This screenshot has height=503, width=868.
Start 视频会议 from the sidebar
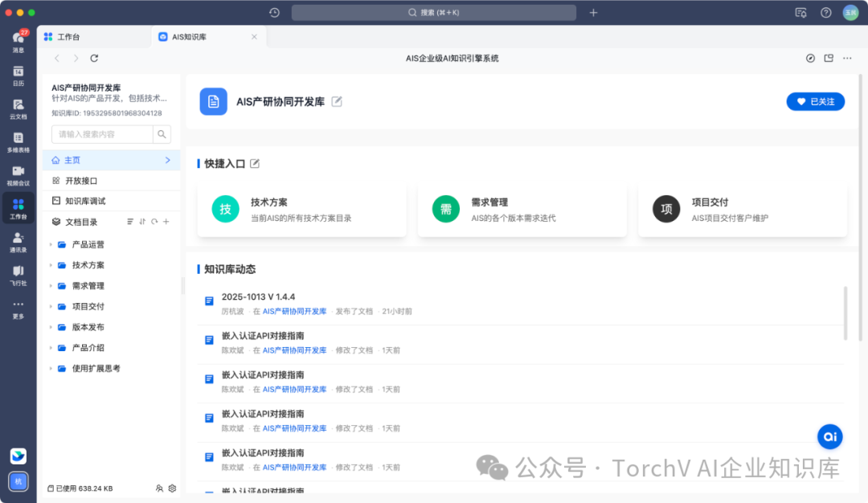click(x=18, y=175)
